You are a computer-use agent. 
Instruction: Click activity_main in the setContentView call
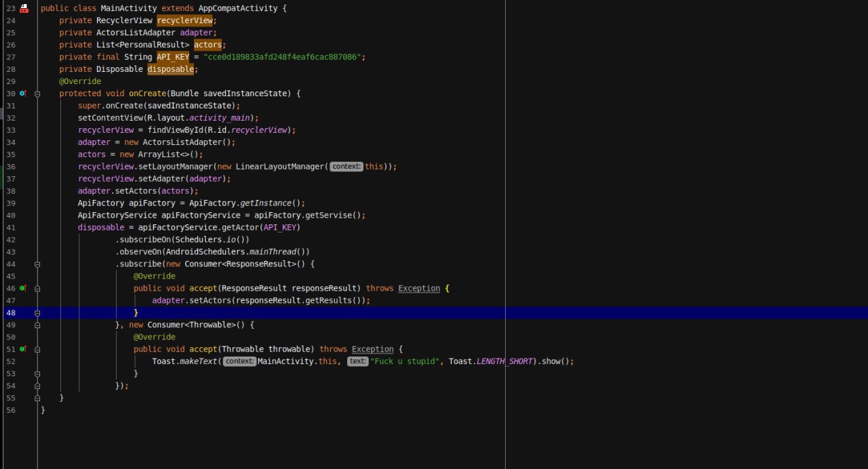click(219, 118)
